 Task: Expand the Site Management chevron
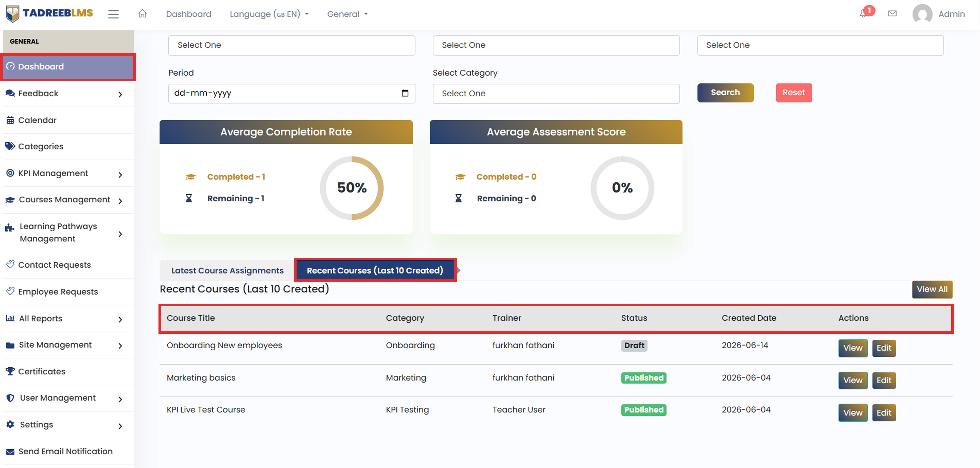click(x=120, y=346)
